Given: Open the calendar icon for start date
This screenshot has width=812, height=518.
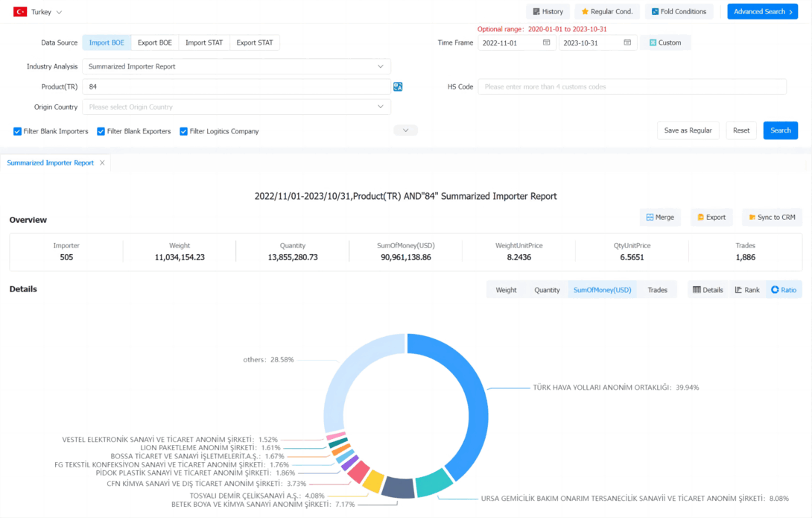Looking at the screenshot, I should [546, 42].
